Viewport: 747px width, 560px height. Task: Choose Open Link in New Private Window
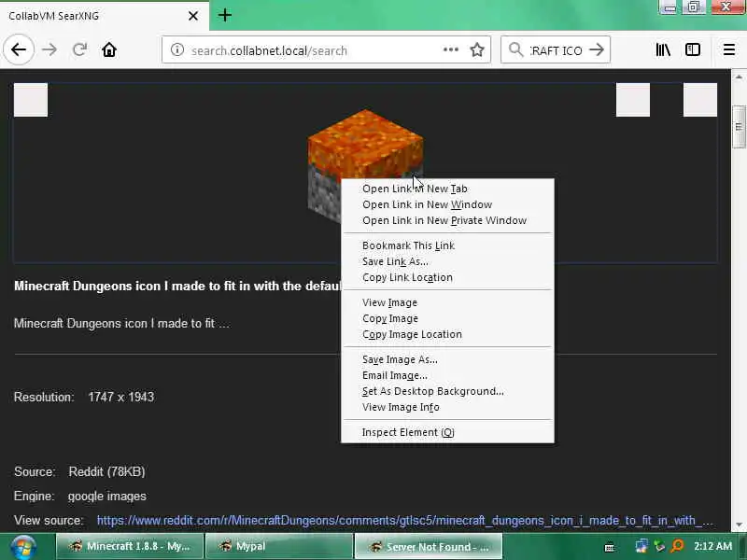[447, 220]
